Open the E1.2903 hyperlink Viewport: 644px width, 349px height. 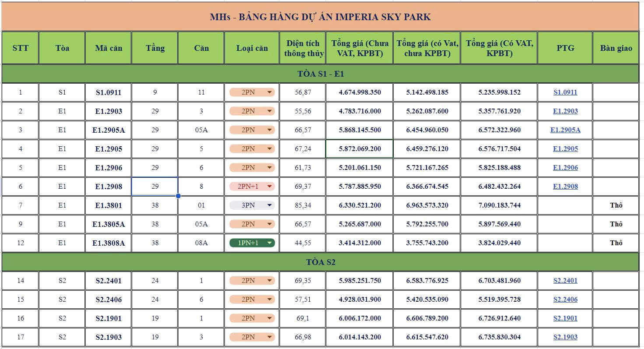[565, 111]
